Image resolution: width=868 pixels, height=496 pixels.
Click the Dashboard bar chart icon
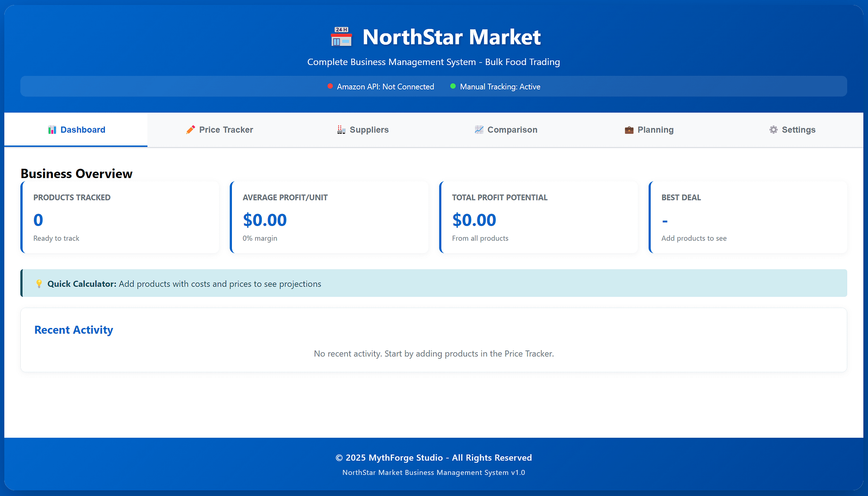pos(52,130)
